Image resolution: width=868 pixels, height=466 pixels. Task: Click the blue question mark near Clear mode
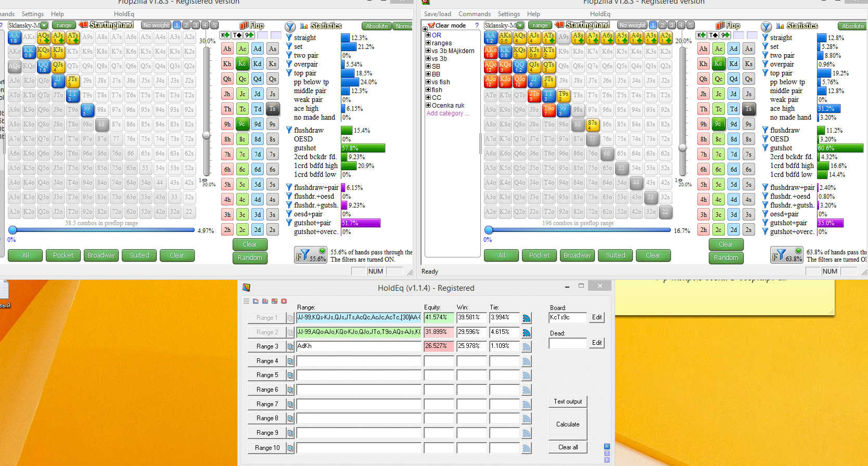(x=477, y=25)
